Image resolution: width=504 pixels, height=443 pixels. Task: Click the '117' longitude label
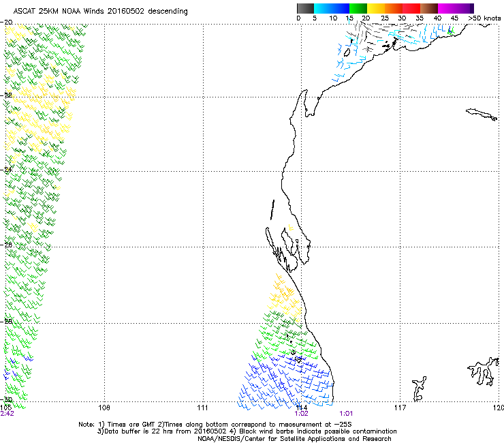tap(400, 408)
